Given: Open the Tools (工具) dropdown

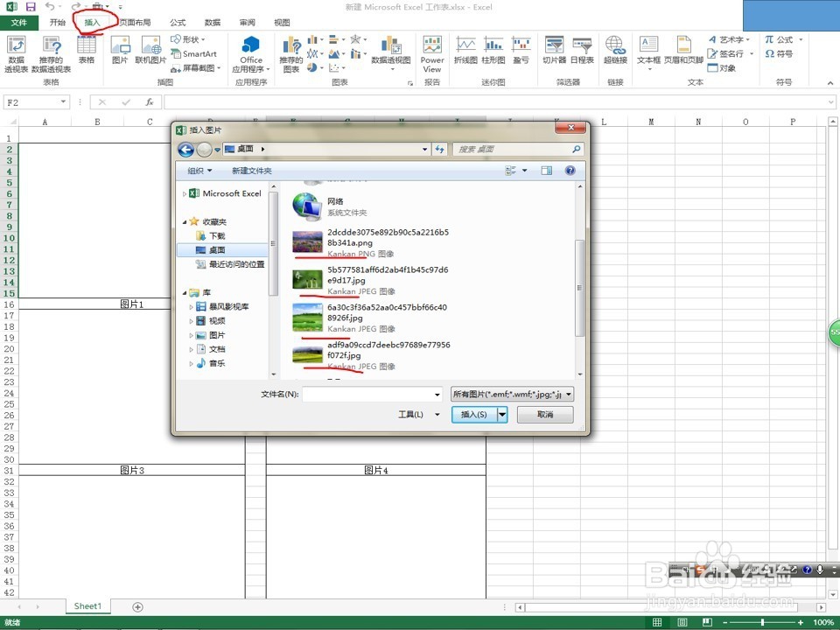Looking at the screenshot, I should point(419,414).
